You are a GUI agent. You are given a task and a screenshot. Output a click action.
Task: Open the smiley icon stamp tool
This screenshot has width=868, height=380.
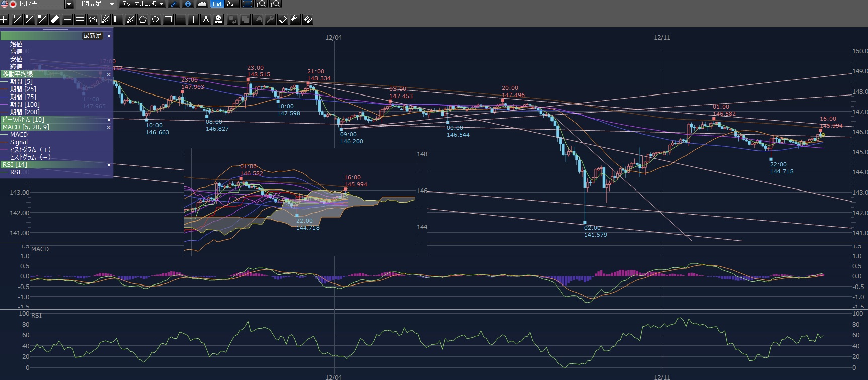click(218, 20)
